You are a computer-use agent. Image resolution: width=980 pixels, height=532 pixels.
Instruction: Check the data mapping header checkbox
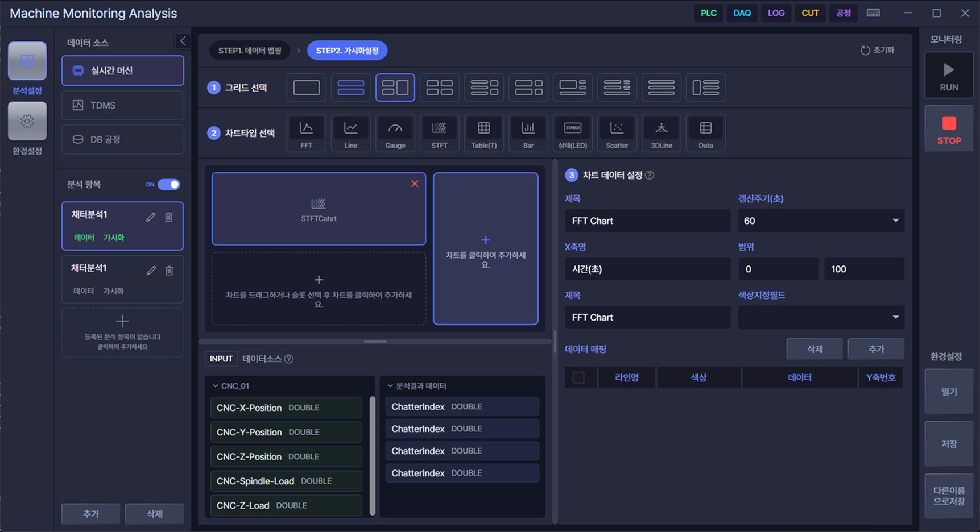(578, 377)
